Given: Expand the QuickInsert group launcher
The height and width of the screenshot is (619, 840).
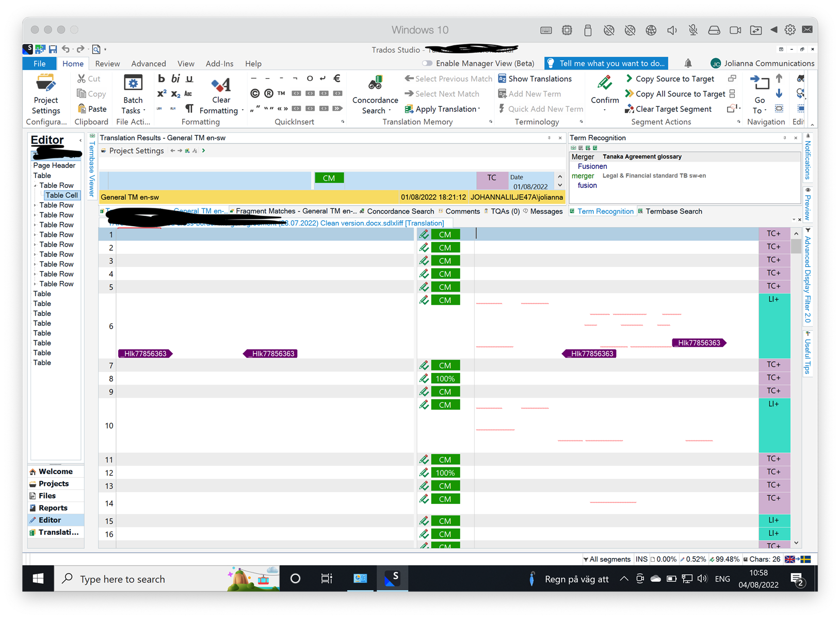Looking at the screenshot, I should (343, 122).
